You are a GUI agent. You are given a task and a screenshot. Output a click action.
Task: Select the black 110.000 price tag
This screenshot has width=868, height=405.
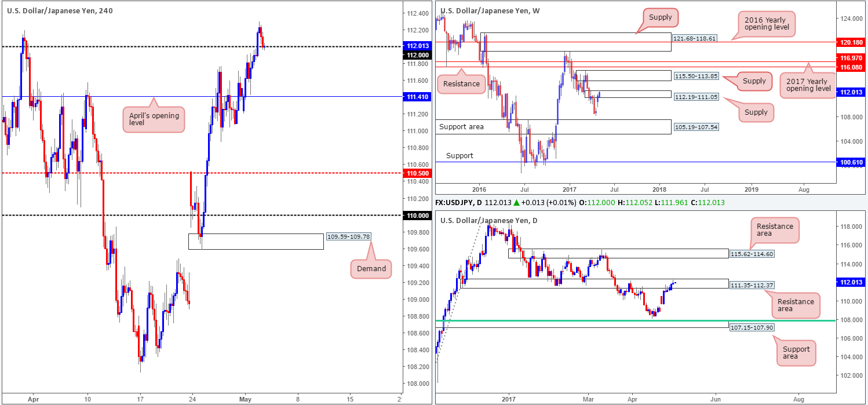click(417, 216)
